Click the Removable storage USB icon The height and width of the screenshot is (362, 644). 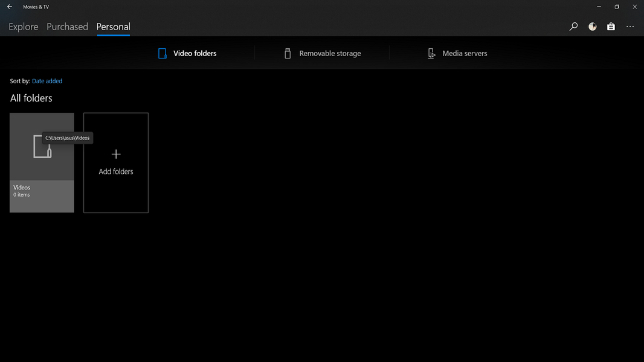point(288,53)
